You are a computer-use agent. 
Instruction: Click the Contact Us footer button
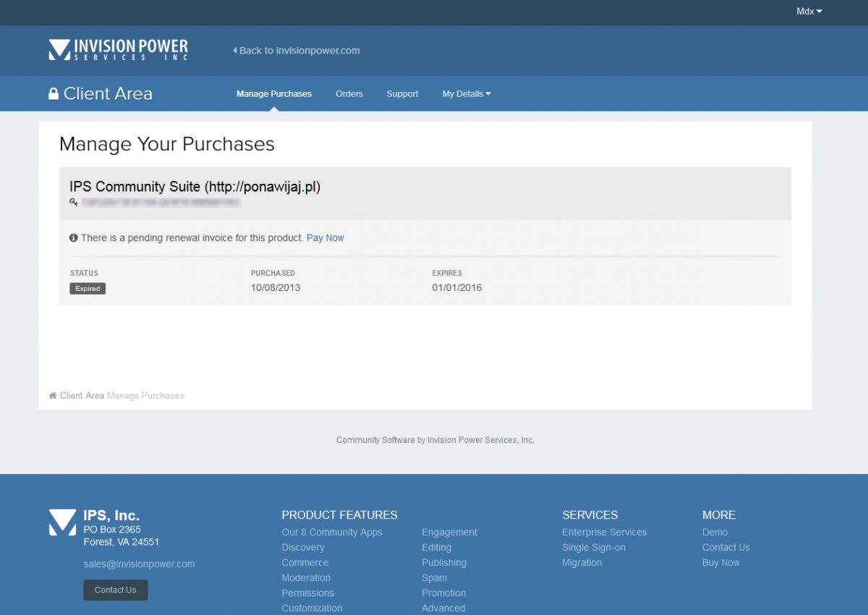click(116, 590)
